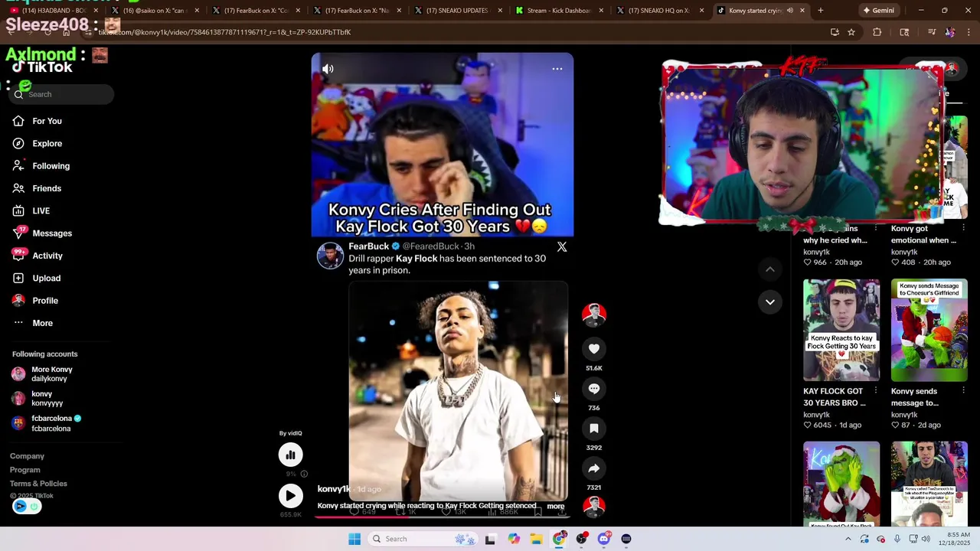Show hidden system tray icons
The image size is (980, 551).
point(848,539)
